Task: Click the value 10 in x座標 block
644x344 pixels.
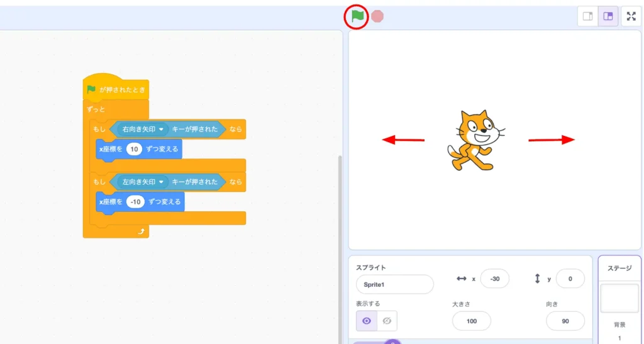Action: [134, 149]
